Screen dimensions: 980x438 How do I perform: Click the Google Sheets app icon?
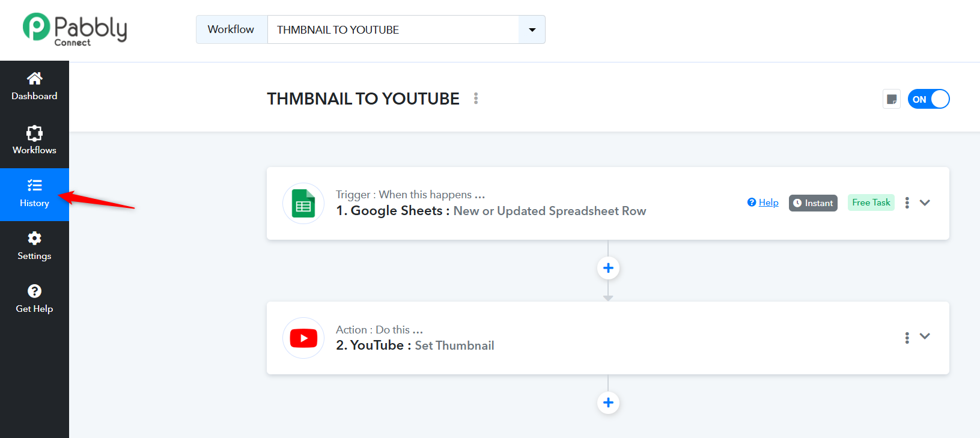tap(303, 203)
